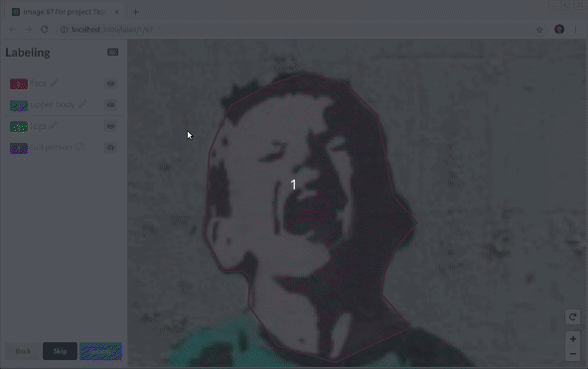Click the teal submit button beside Skip
This screenshot has width=588, height=369.
100,351
